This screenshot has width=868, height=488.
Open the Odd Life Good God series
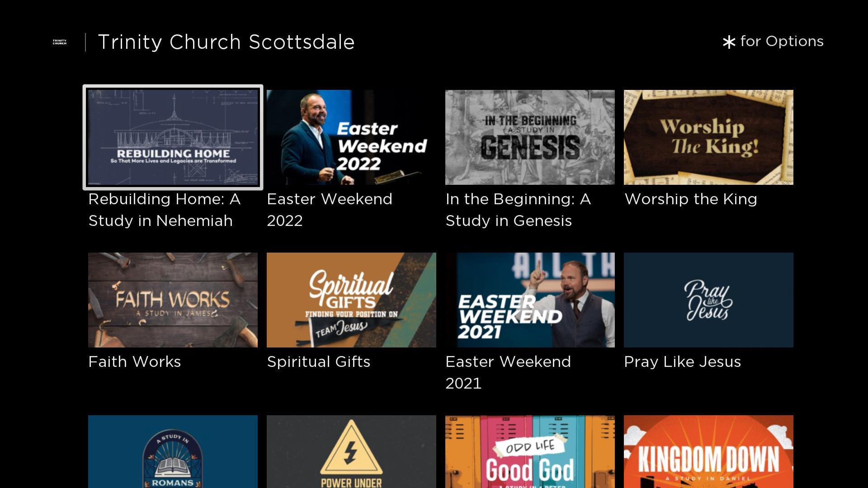tap(530, 452)
